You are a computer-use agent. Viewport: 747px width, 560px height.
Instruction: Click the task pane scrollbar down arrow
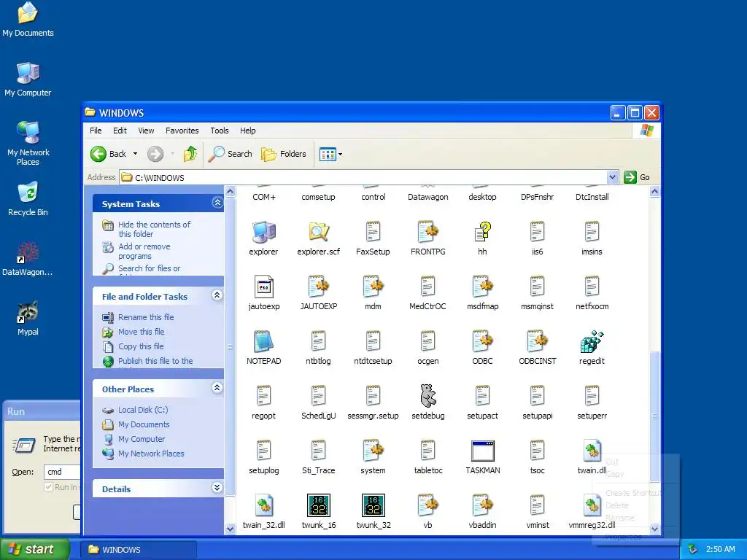click(x=230, y=529)
